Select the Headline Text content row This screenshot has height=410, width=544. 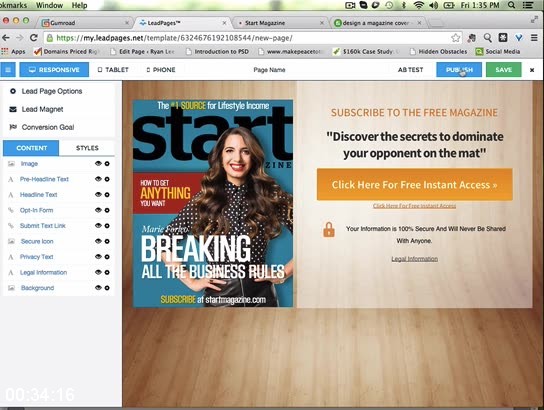pyautogui.click(x=59, y=195)
